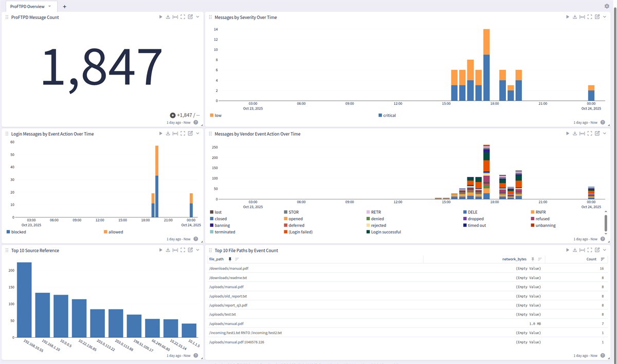617x364 pixels.
Task: Run the ProFTPD Message Count panel query
Action: click(x=161, y=17)
